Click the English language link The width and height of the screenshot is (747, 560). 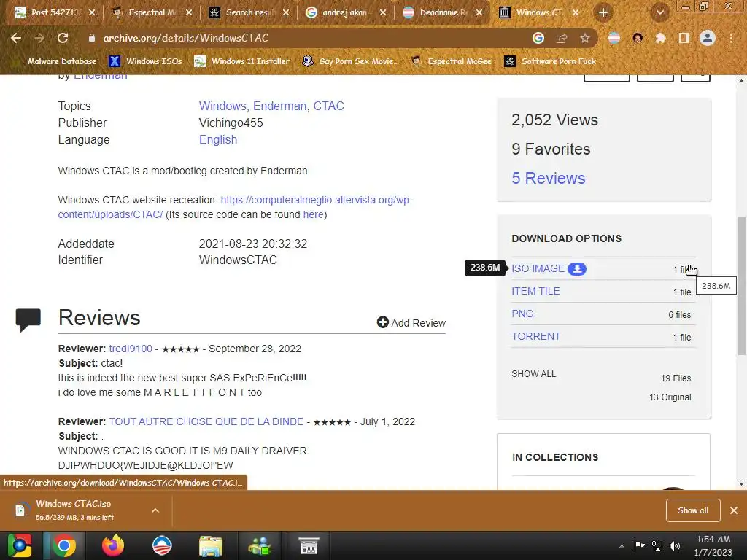[x=218, y=139]
